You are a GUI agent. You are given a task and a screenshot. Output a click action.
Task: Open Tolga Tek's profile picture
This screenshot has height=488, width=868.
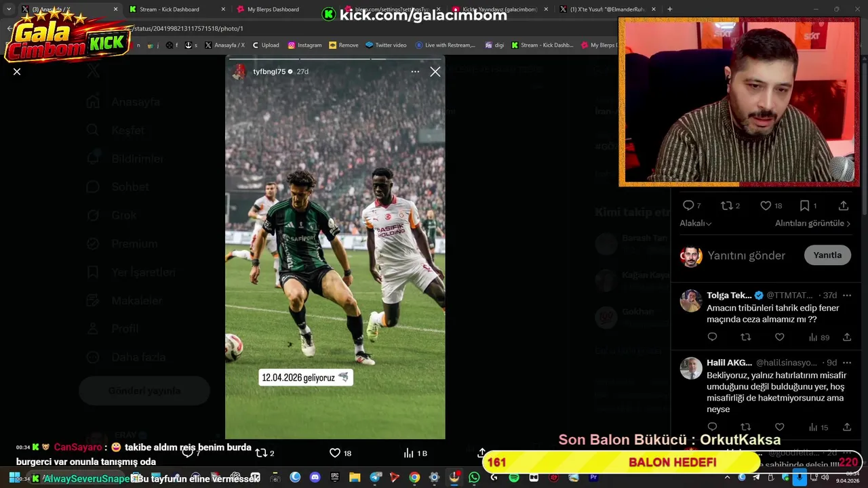coord(691,301)
